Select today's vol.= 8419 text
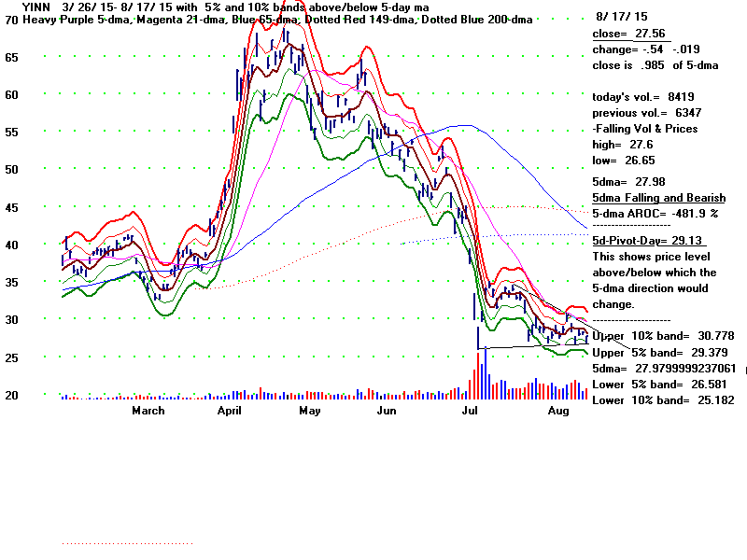 (x=642, y=97)
